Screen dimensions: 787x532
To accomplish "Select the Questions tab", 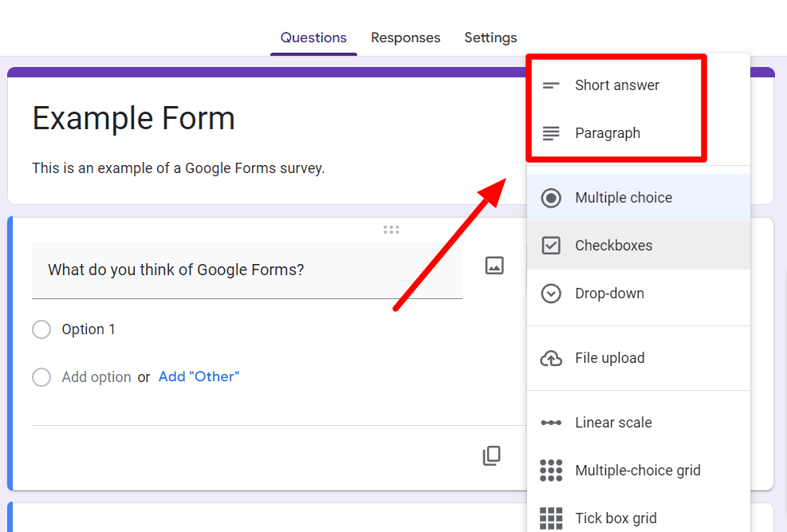I will click(x=313, y=37).
